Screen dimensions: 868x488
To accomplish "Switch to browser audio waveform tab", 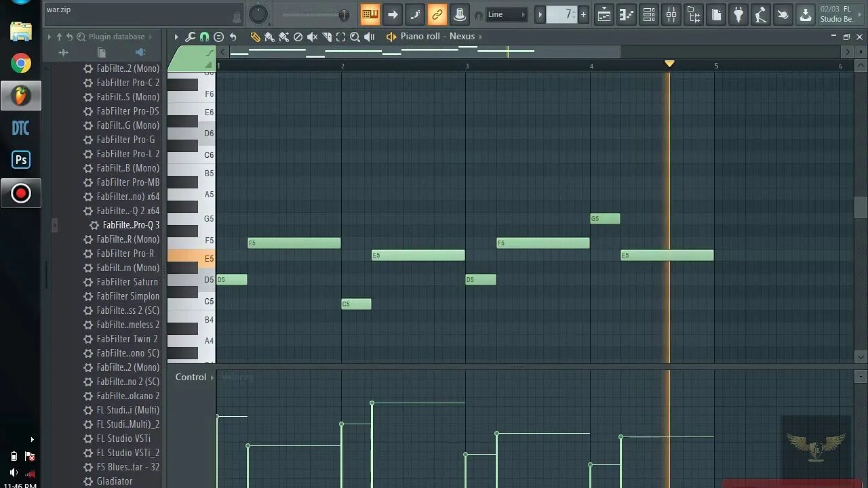I will point(63,52).
